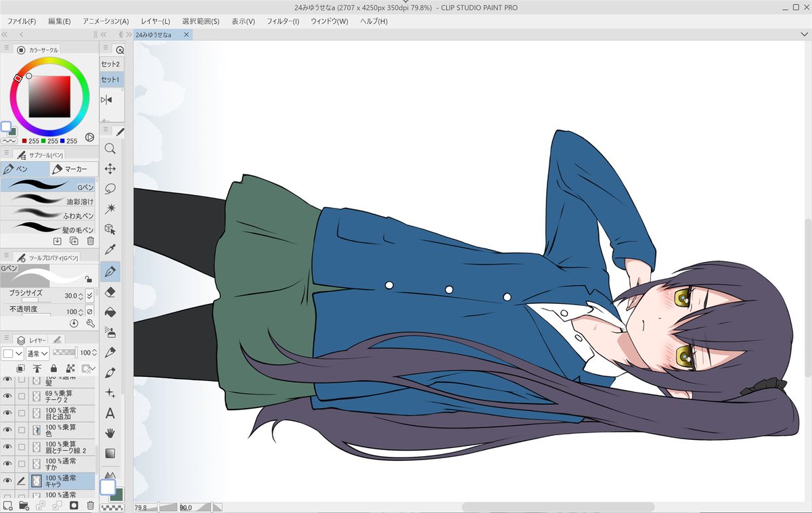
Task: Select the Text tool
Action: click(x=110, y=413)
